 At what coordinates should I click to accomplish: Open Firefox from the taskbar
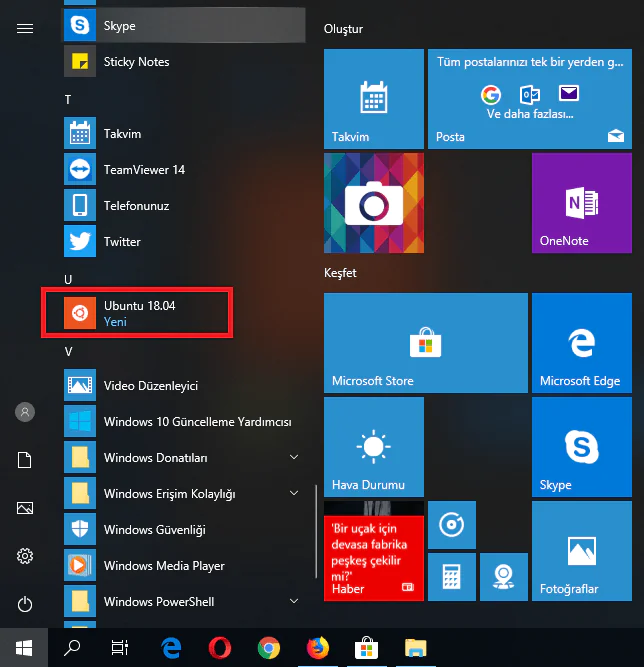click(317, 648)
